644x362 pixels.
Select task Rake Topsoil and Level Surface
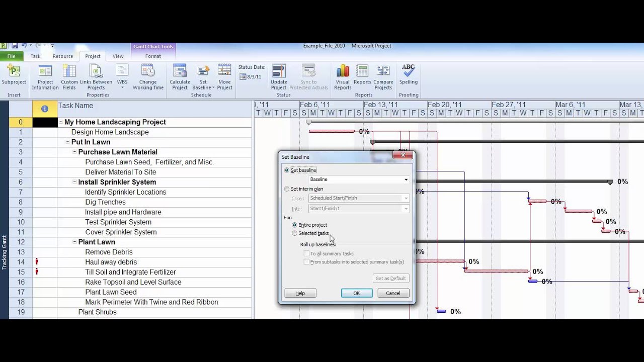click(x=133, y=282)
